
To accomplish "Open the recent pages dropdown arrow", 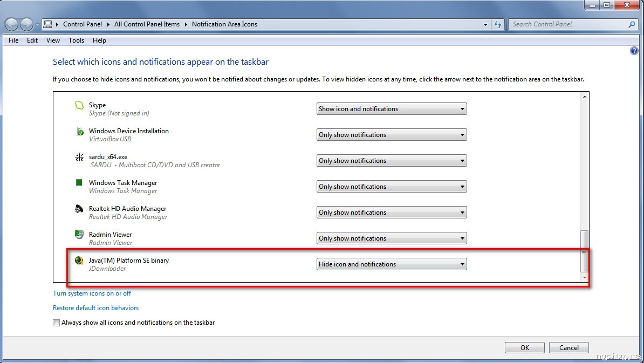I will tap(37, 25).
